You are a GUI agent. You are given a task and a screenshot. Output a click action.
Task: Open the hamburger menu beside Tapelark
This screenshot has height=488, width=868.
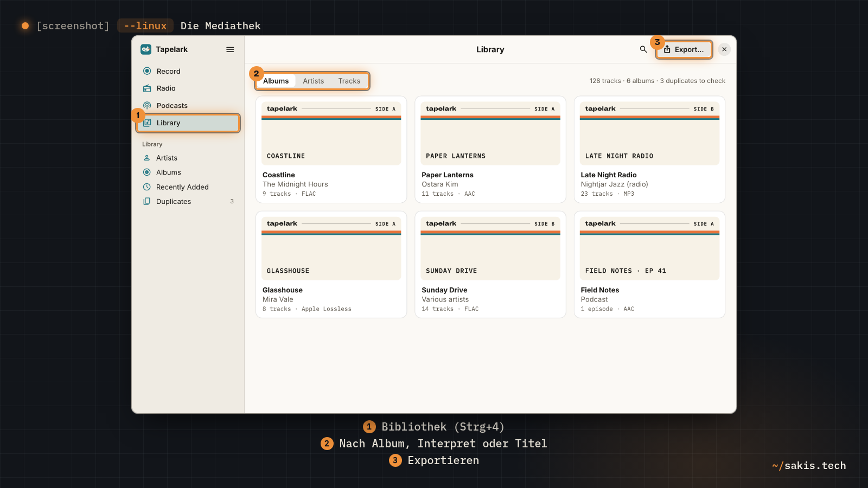pos(230,49)
